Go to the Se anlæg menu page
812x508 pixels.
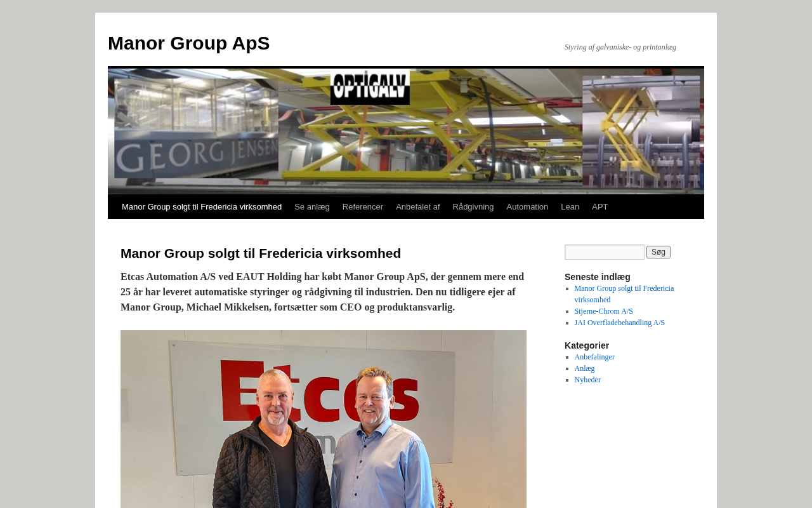tap(312, 207)
